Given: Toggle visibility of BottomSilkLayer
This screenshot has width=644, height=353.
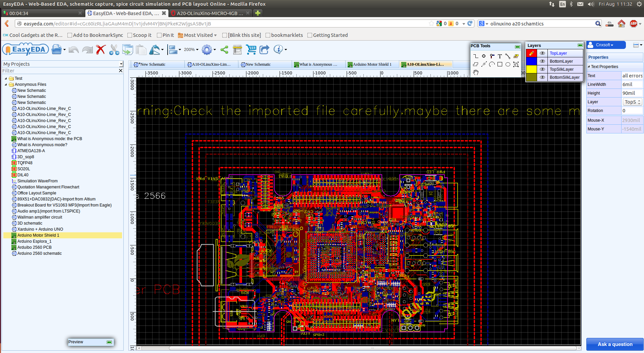Looking at the screenshot, I should pos(542,77).
